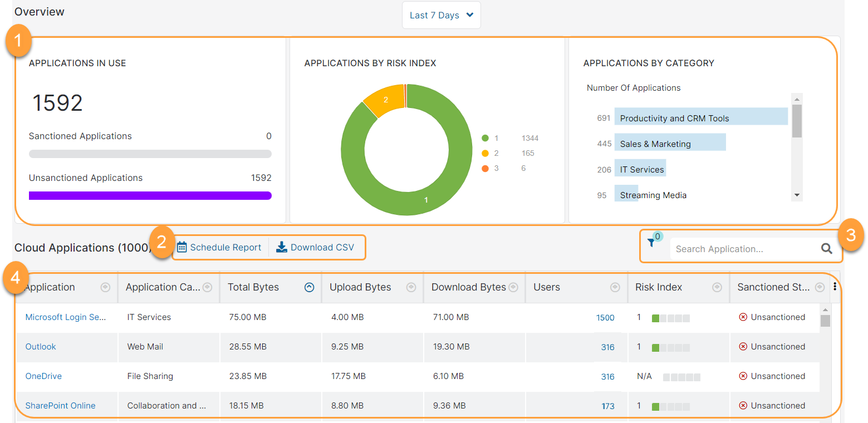Image resolution: width=868 pixels, height=423 pixels.
Task: Open the Users column filter icon
Action: point(615,287)
